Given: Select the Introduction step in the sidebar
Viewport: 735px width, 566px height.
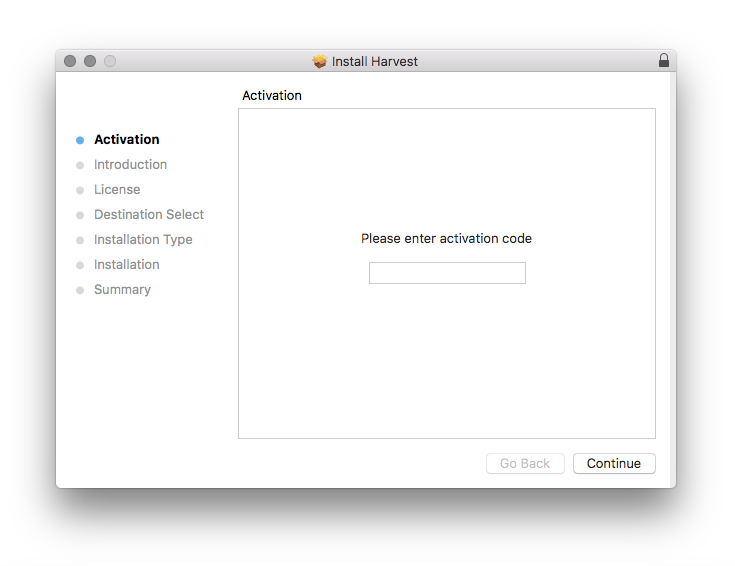Looking at the screenshot, I should pyautogui.click(x=130, y=165).
